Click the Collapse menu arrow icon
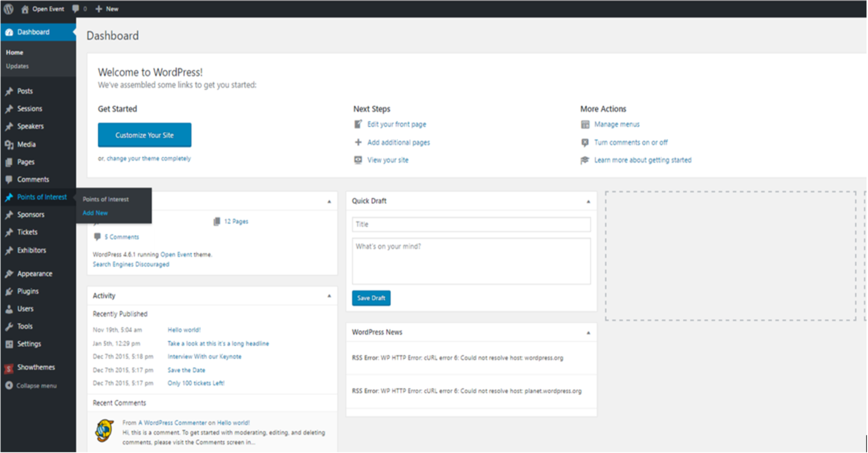 9,386
